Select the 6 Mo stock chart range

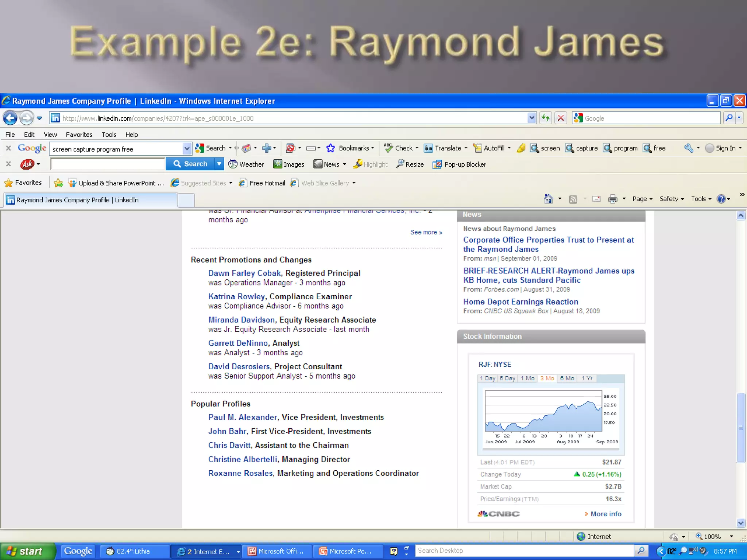[567, 378]
